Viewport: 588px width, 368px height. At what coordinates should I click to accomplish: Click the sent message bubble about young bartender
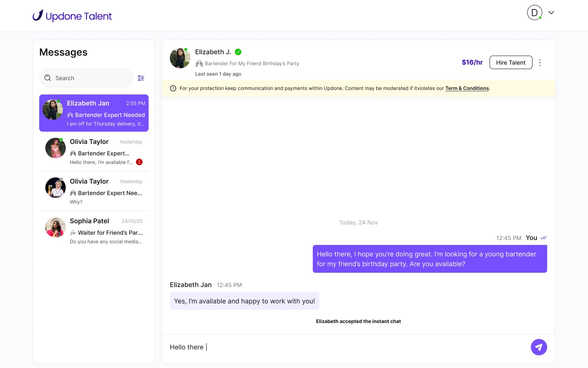[430, 259]
